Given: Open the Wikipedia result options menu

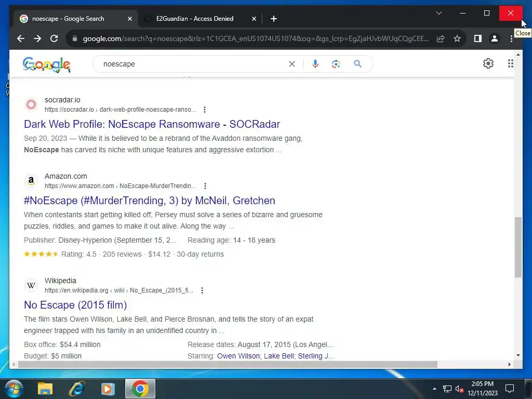Looking at the screenshot, I should click(202, 290).
